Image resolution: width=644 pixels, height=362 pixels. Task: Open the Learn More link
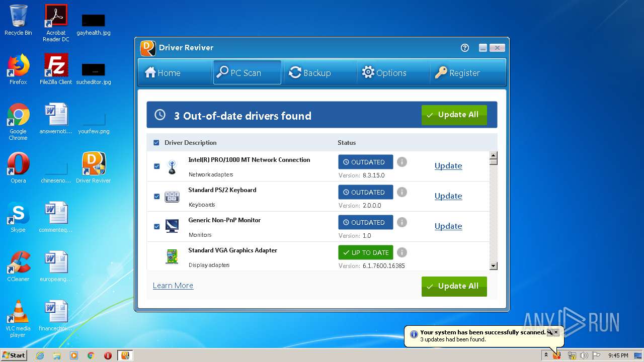(x=173, y=286)
